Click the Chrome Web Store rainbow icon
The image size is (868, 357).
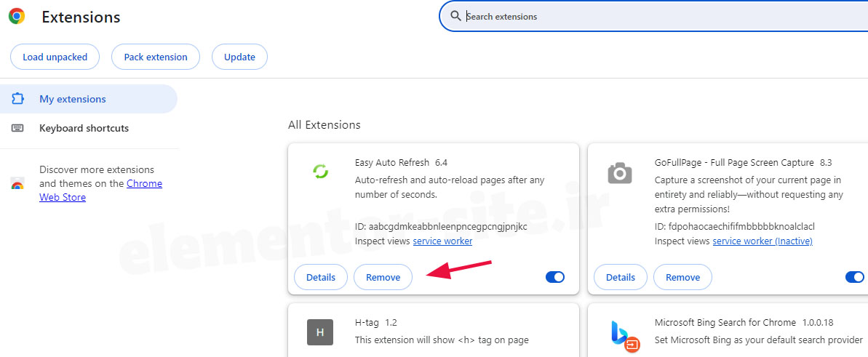coord(17,185)
